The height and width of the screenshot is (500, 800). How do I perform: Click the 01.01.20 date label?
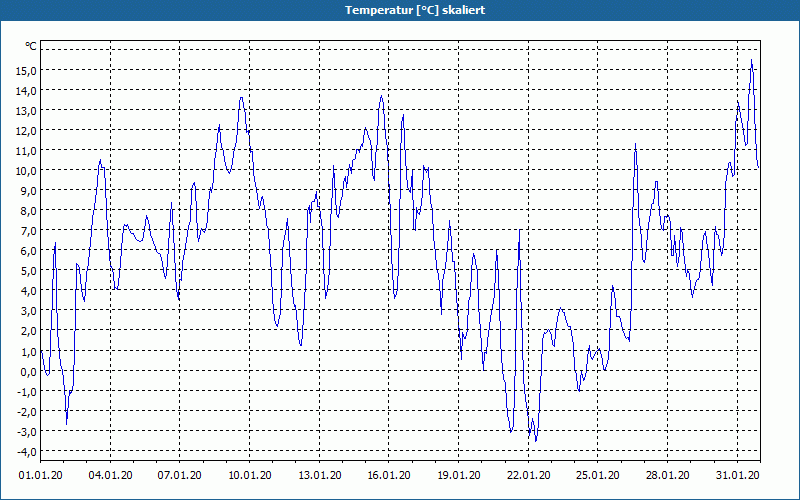pyautogui.click(x=40, y=475)
